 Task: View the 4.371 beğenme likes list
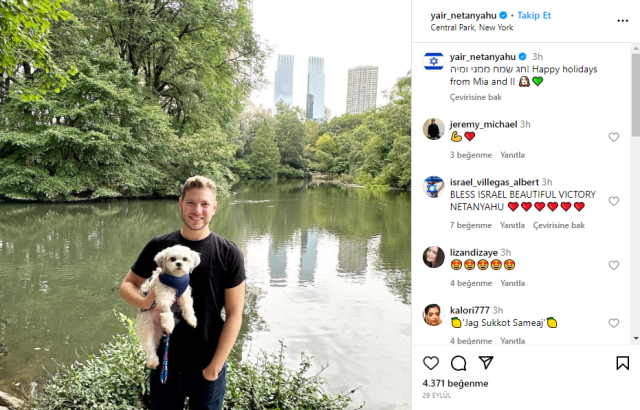(455, 383)
